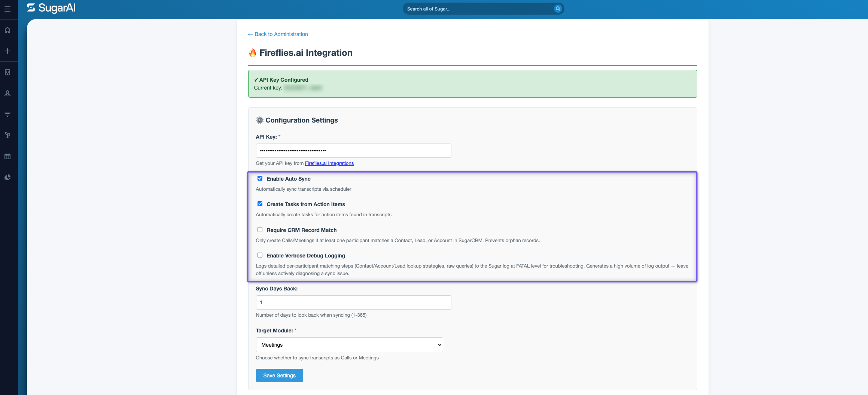Click the 'Require CRM Record Match' label

point(301,230)
